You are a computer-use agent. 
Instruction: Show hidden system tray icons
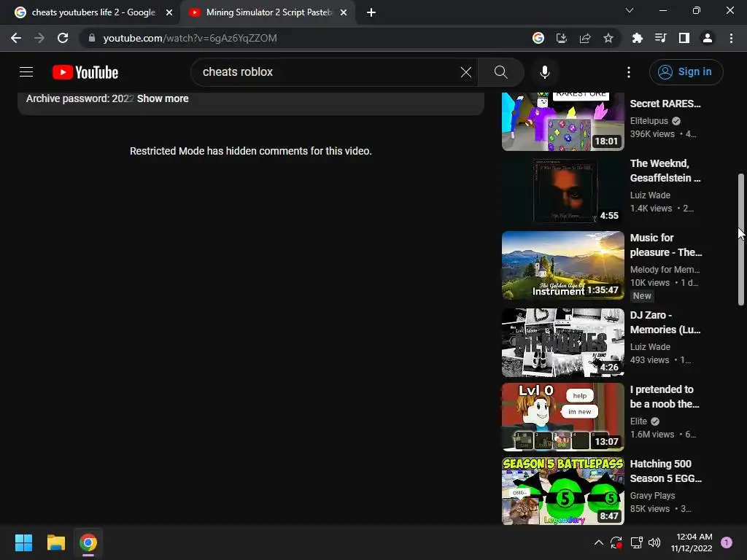599,542
